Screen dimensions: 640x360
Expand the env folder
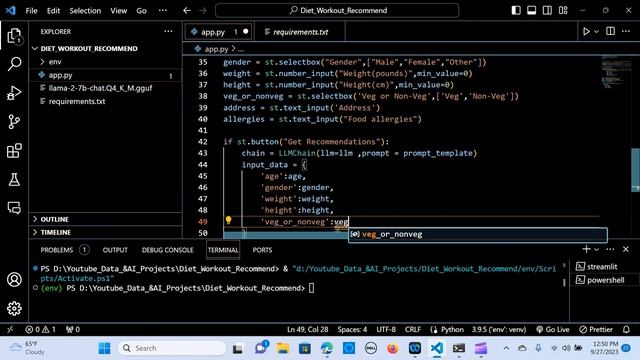click(x=55, y=62)
